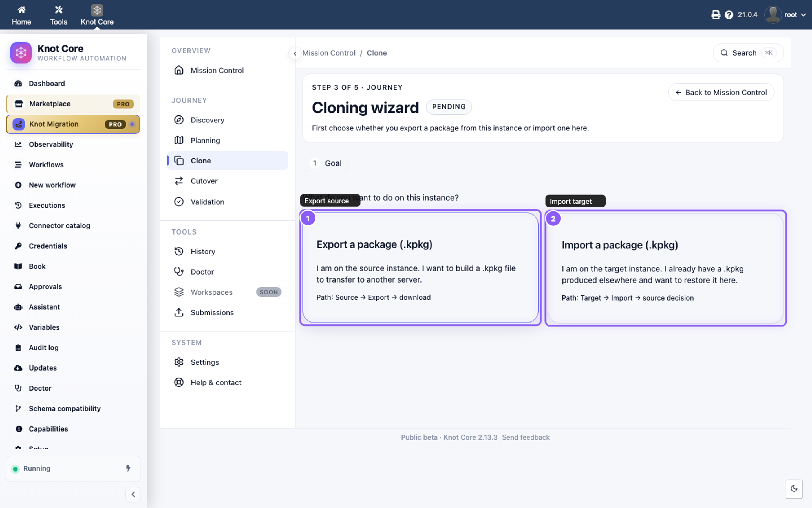Image resolution: width=812 pixels, height=508 pixels.
Task: Open Executions history icon item
Action: click(x=73, y=205)
